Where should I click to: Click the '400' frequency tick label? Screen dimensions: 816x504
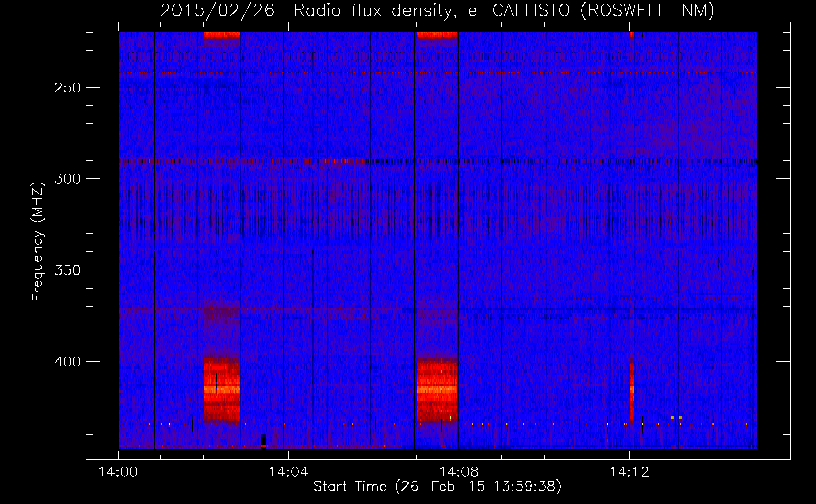tap(68, 362)
